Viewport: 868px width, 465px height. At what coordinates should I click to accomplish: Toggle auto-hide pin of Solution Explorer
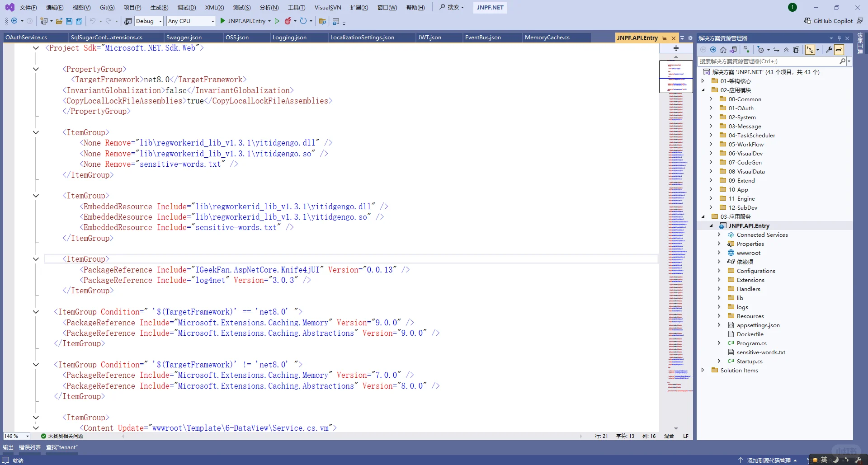point(839,38)
